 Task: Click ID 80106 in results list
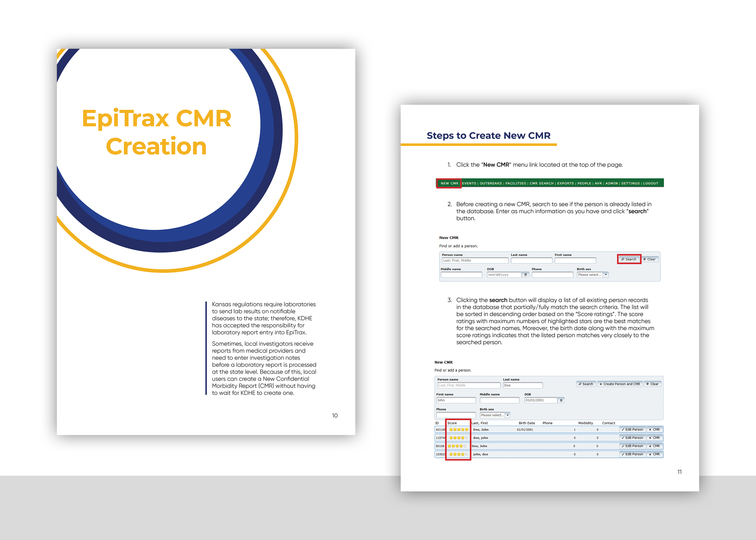(440, 446)
